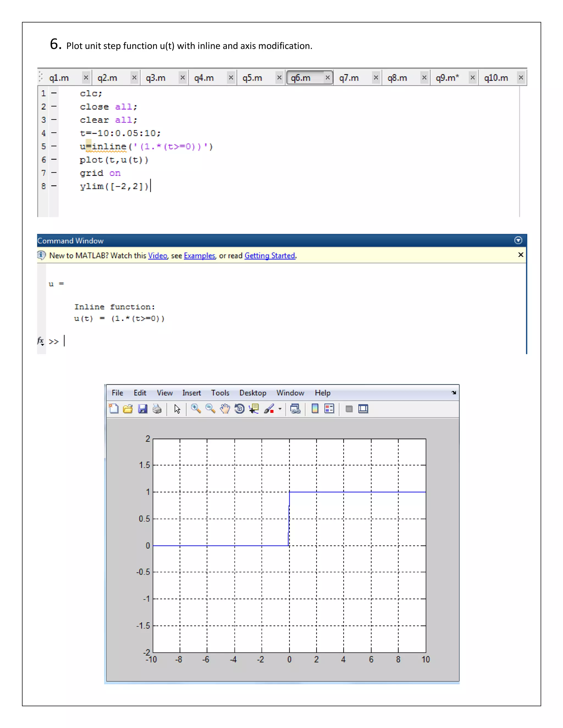The height and width of the screenshot is (728, 563).
Task: Open the Tools menu in figure
Action: (x=220, y=393)
